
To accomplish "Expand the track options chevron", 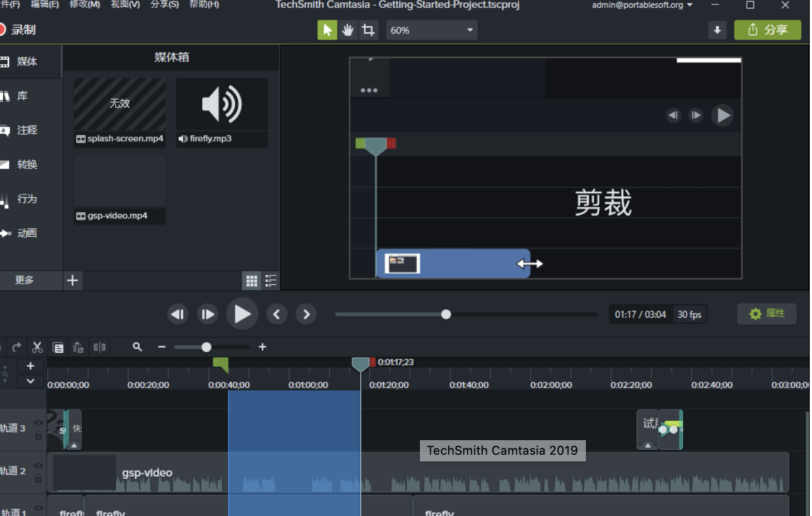I will 31,381.
